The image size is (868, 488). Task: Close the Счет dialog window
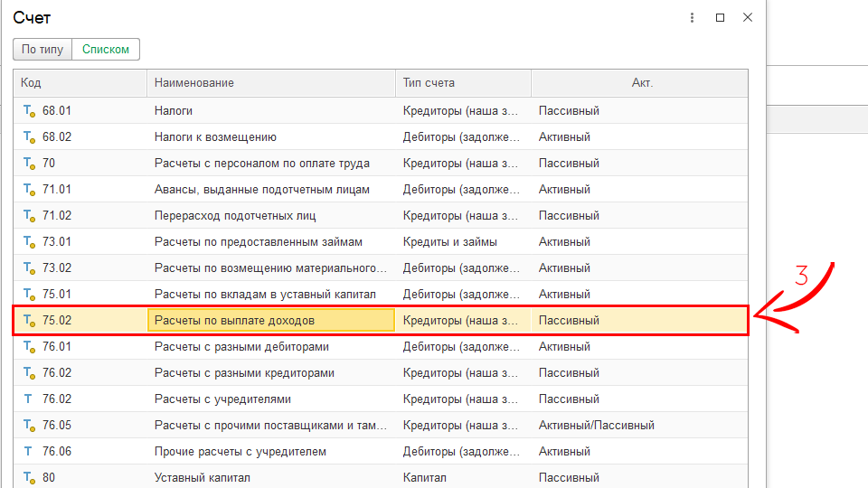pyautogui.click(x=747, y=17)
